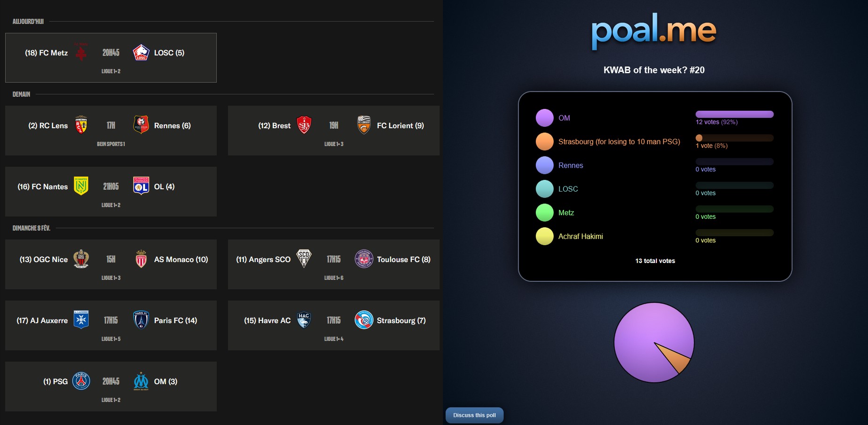Open the Havre AC club logo
The image size is (868, 425).
click(x=304, y=320)
